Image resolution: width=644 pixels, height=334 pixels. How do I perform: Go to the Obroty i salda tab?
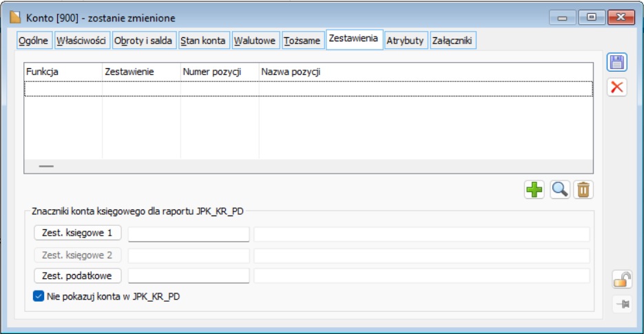pyautogui.click(x=143, y=41)
